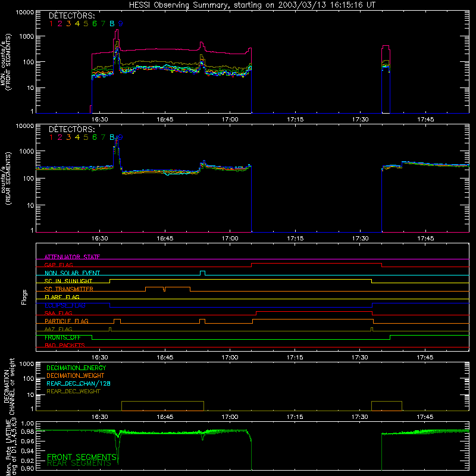Select detector 4 legend number in front segments plot

pos(77,24)
